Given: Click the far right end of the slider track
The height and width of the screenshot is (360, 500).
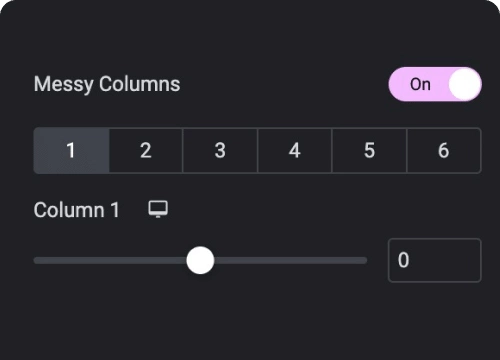Looking at the screenshot, I should [364, 260].
